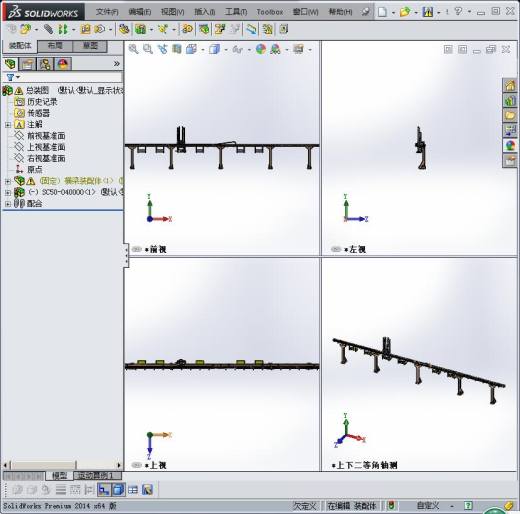Open the Insert Components dropdown arrow

coord(36,30)
